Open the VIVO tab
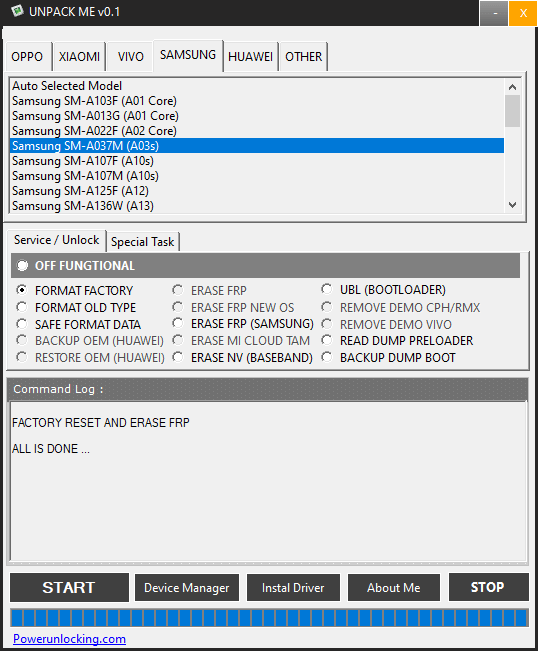 [130, 56]
